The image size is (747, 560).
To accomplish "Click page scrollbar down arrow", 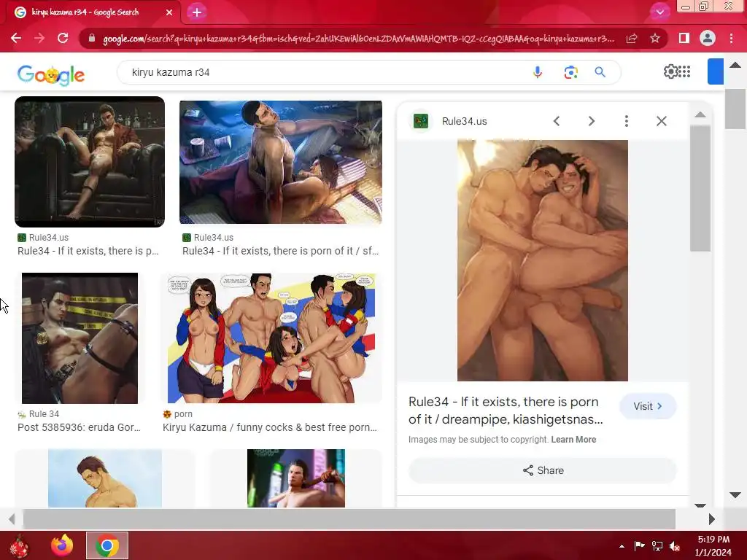I will click(x=735, y=495).
